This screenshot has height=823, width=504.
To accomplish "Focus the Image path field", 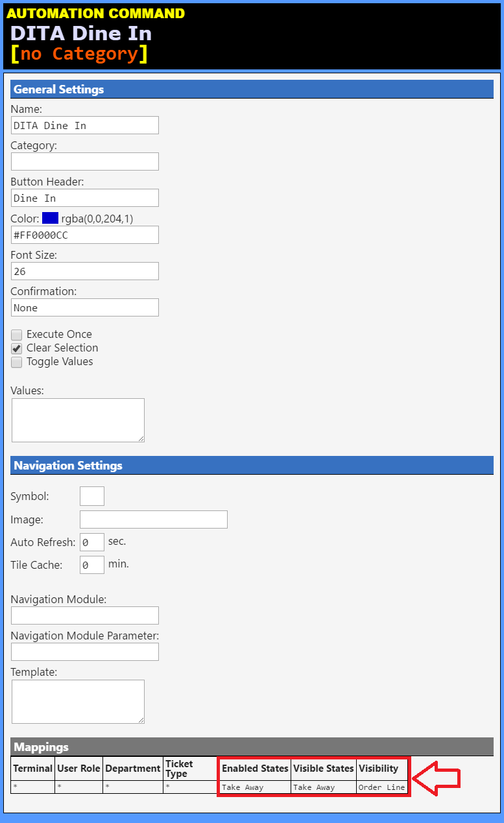I will click(x=154, y=519).
